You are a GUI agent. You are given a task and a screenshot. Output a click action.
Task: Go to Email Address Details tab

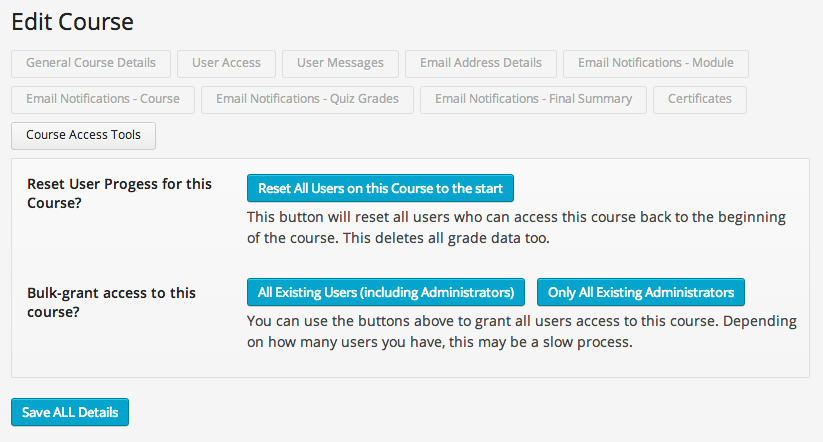click(x=481, y=63)
